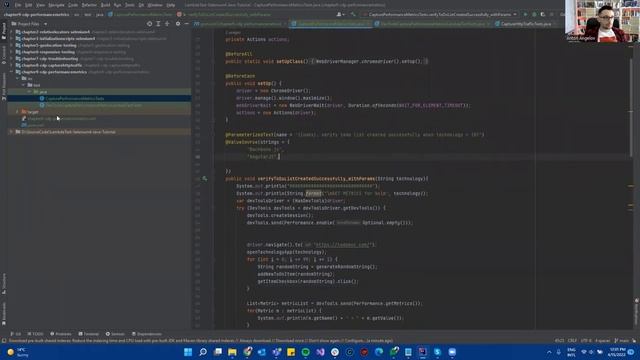Screen dimensions: 640x360
Task: Click the CRLF line separator indicator
Action: pyautogui.click(x=572, y=341)
